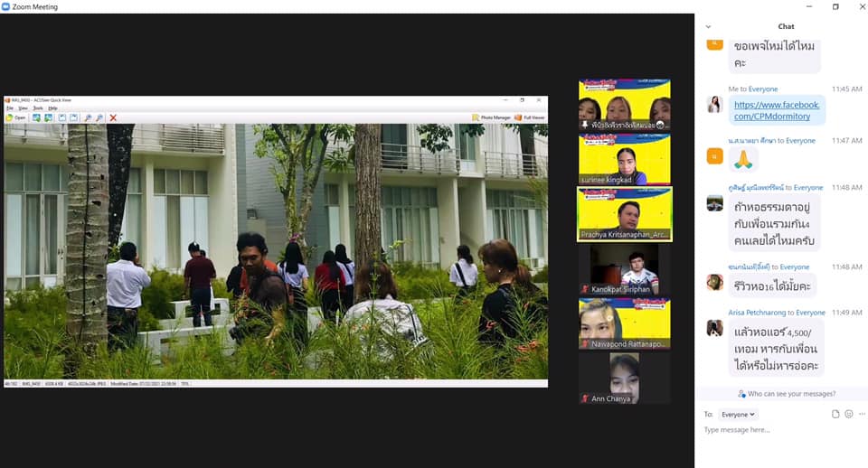Select Prachya Kritsanaphan's video tile
Screen dimensions: 868x468
624,214
